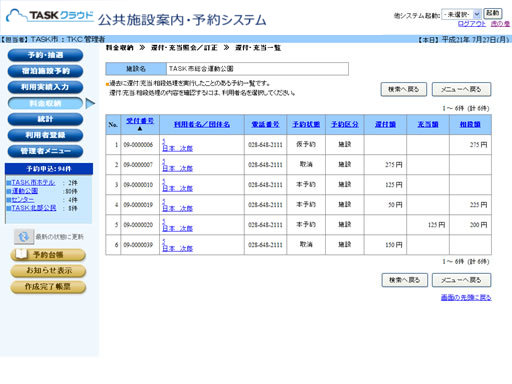Open user name link in row 09-0000010
512x384 pixels.
[177, 188]
